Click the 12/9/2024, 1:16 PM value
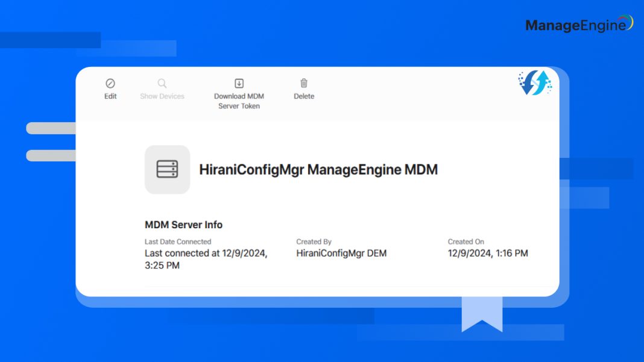 click(x=488, y=253)
